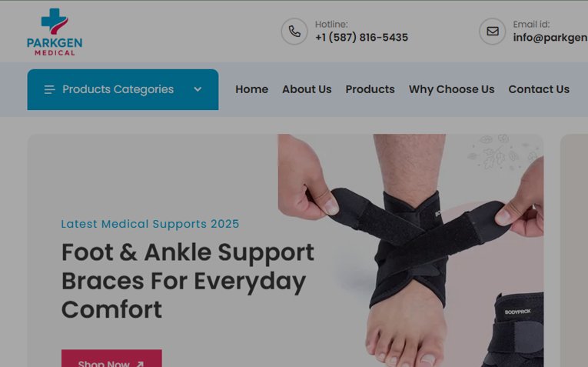Navigate to Contact Us
The width and height of the screenshot is (588, 367).
point(539,89)
